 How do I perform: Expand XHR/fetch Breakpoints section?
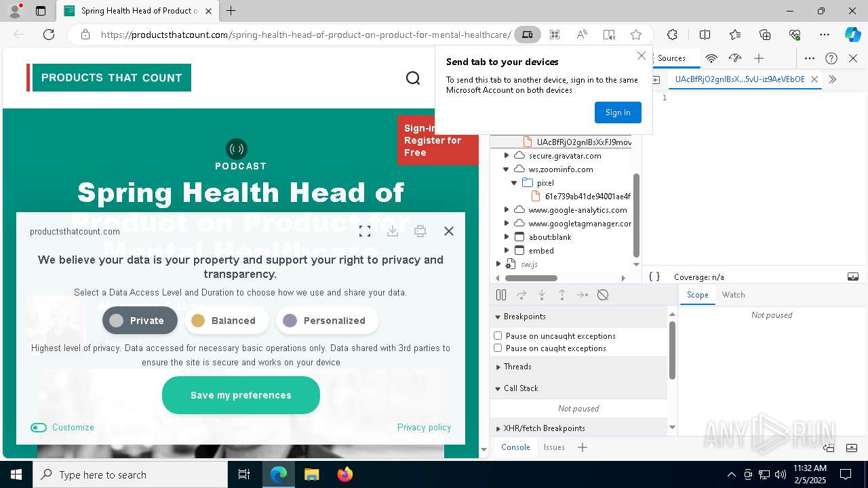click(497, 428)
